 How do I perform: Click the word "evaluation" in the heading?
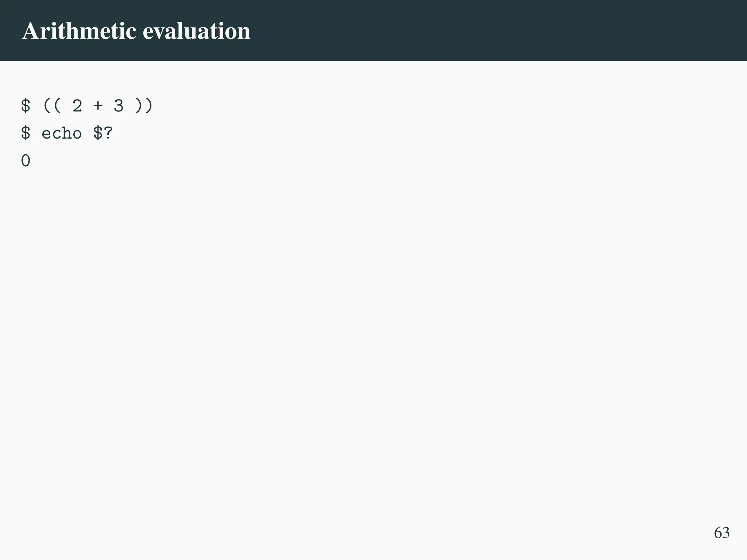coord(196,31)
